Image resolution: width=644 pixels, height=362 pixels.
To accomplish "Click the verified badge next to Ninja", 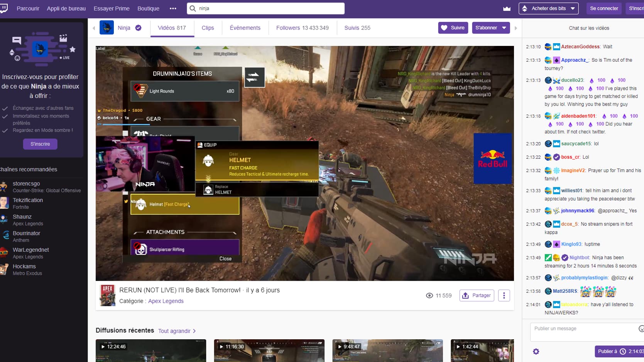I will (138, 28).
